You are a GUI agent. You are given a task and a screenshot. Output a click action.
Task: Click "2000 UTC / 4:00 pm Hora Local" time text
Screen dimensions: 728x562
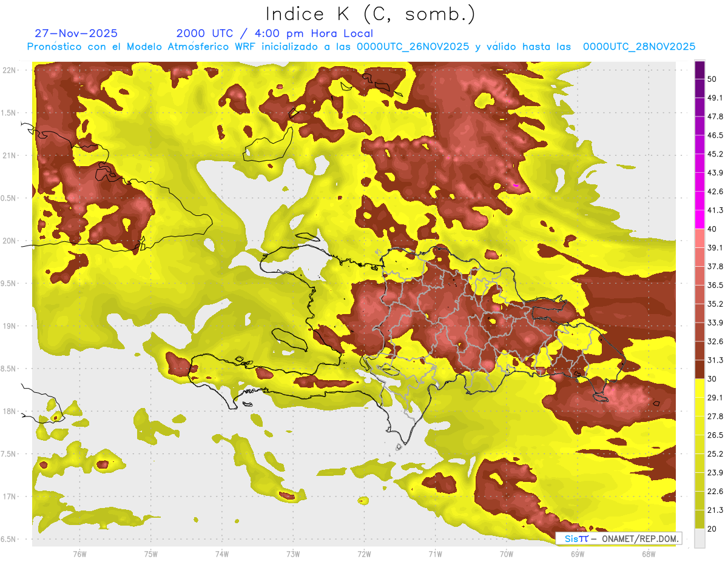(x=275, y=33)
